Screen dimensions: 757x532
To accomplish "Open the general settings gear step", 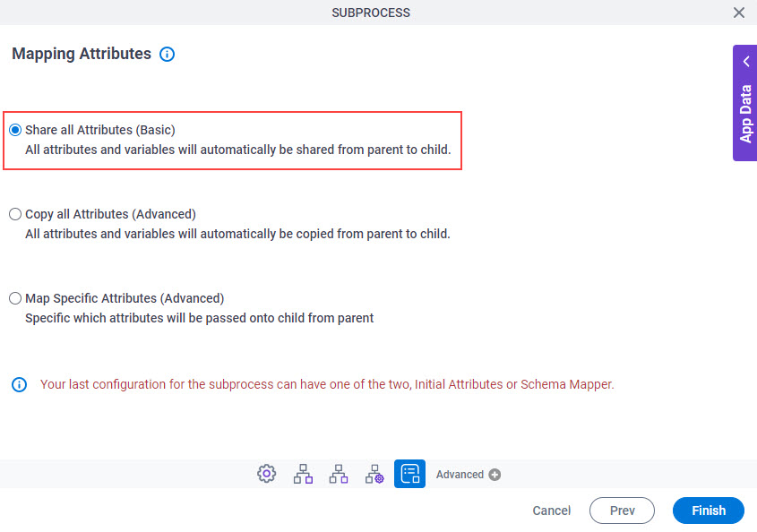I will 266,474.
